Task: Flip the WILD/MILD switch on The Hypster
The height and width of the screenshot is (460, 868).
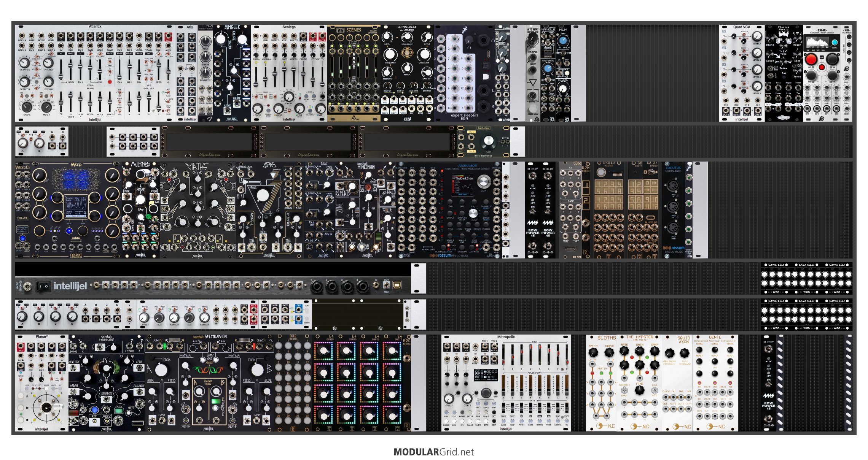Action: (x=655, y=390)
